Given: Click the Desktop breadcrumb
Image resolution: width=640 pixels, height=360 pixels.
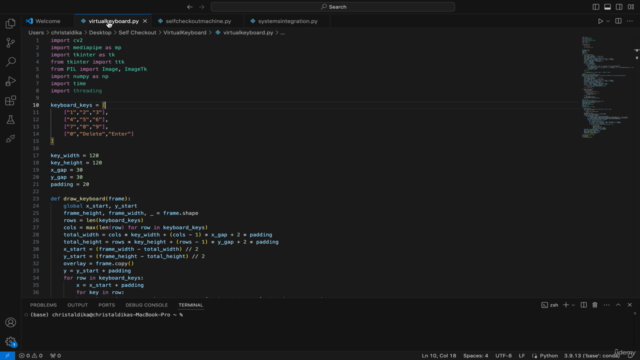Looking at the screenshot, I should (x=100, y=33).
